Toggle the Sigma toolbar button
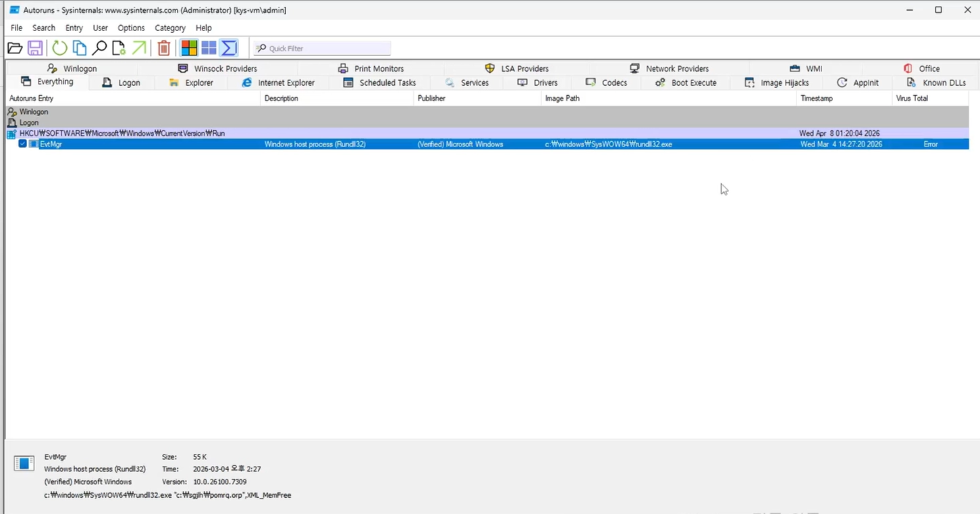The width and height of the screenshot is (980, 514). (229, 48)
